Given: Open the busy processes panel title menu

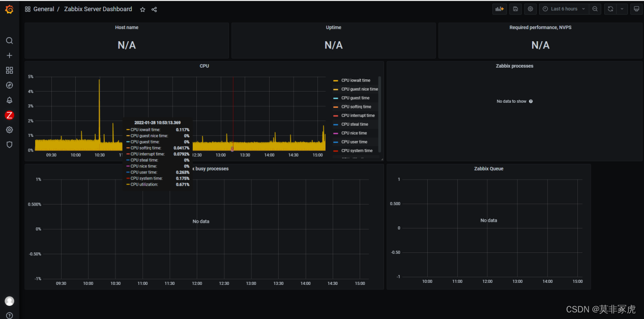Looking at the screenshot, I should pyautogui.click(x=210, y=168).
